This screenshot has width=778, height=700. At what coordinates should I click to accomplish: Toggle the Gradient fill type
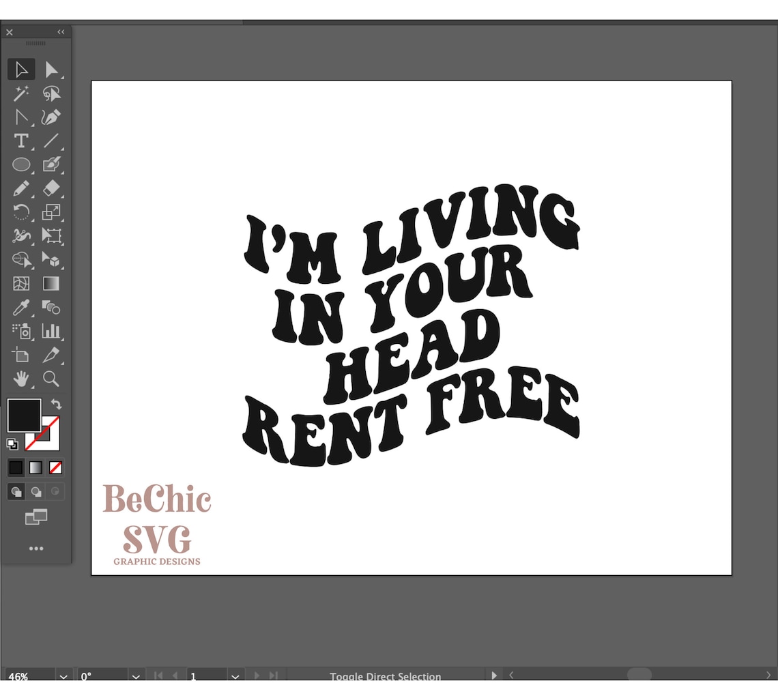(35, 467)
